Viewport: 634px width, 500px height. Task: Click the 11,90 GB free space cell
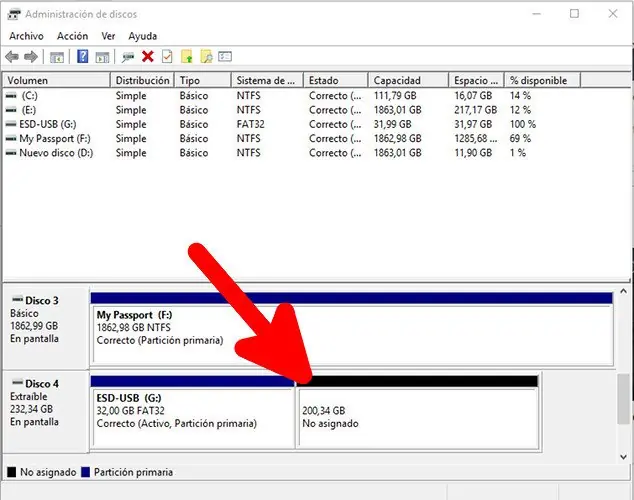pos(473,153)
